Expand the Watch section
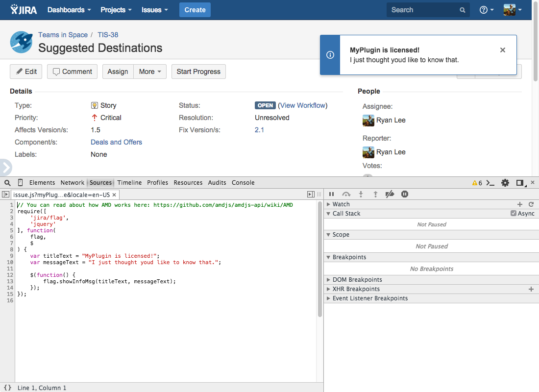 [339, 204]
